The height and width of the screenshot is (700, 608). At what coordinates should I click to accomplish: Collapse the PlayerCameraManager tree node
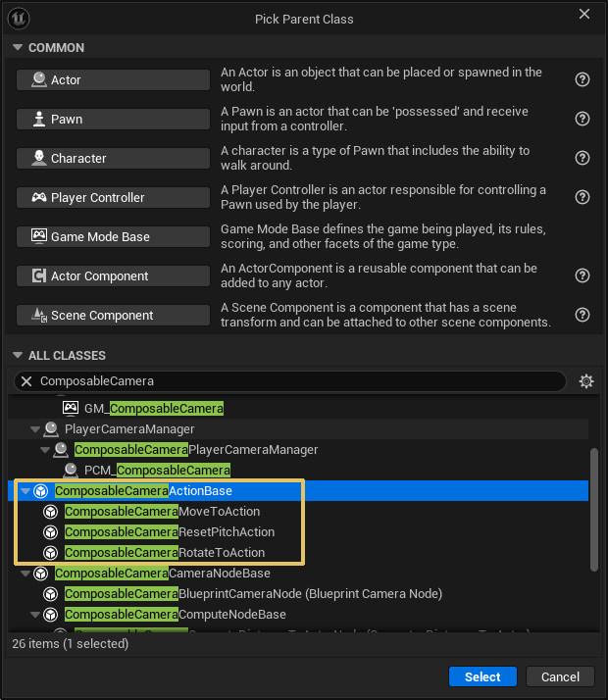click(35, 429)
